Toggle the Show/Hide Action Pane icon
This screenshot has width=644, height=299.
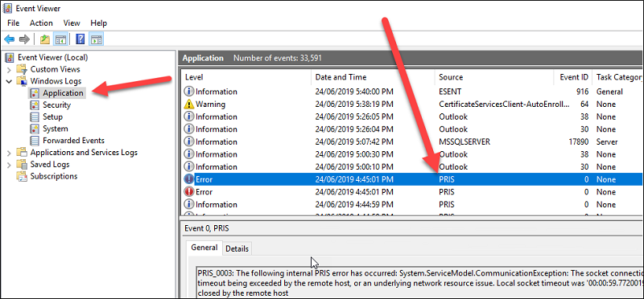pyautogui.click(x=97, y=39)
